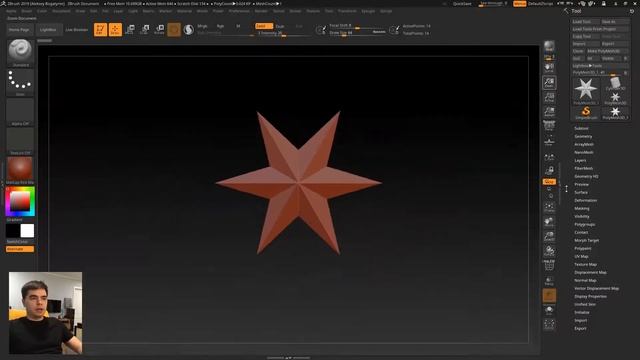Toggle the Gizmo 3D button
The width and height of the screenshot is (640, 360).
pos(174,29)
